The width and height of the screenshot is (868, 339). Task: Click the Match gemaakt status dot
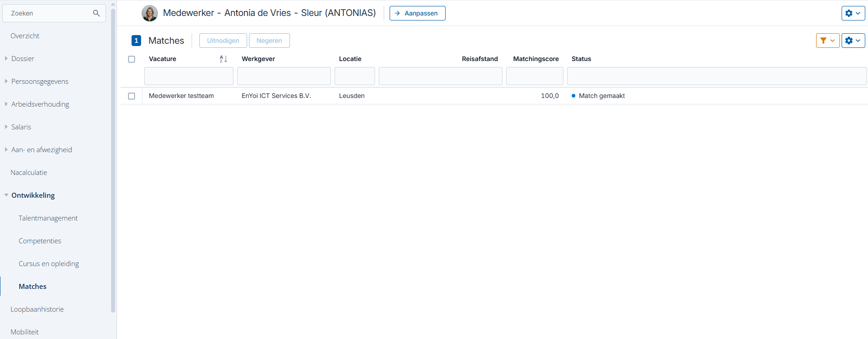click(x=574, y=96)
